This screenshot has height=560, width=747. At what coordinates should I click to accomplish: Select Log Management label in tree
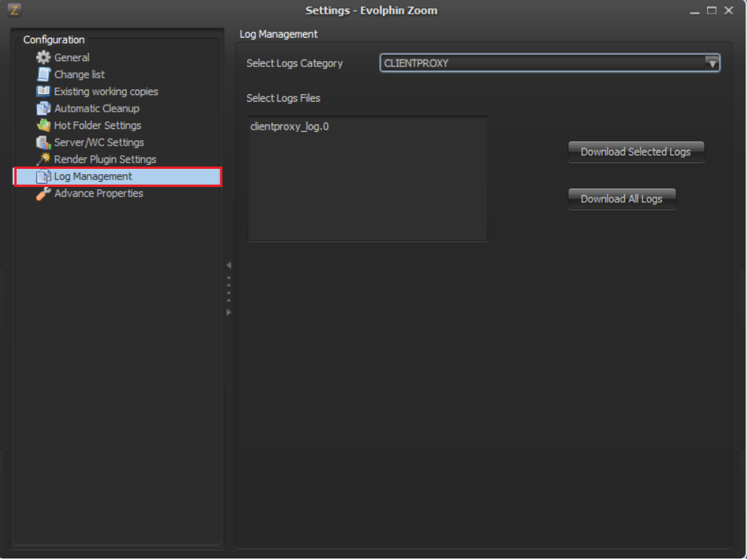(x=93, y=176)
